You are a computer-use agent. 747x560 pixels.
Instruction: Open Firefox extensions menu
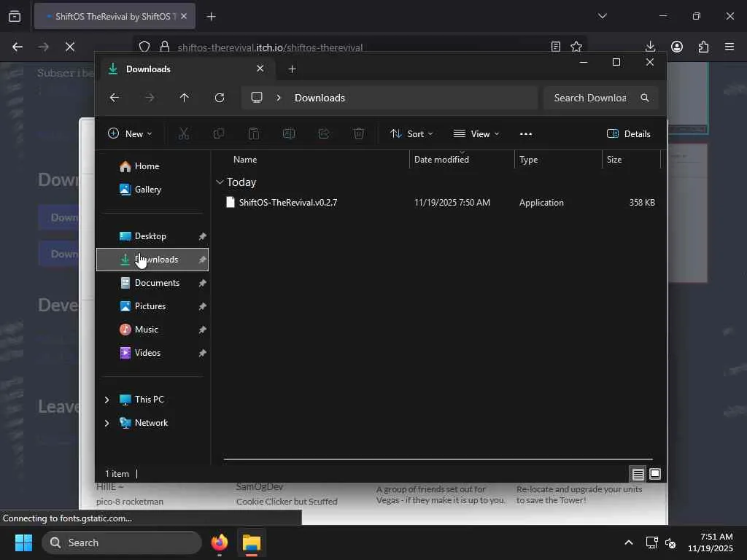click(x=703, y=47)
